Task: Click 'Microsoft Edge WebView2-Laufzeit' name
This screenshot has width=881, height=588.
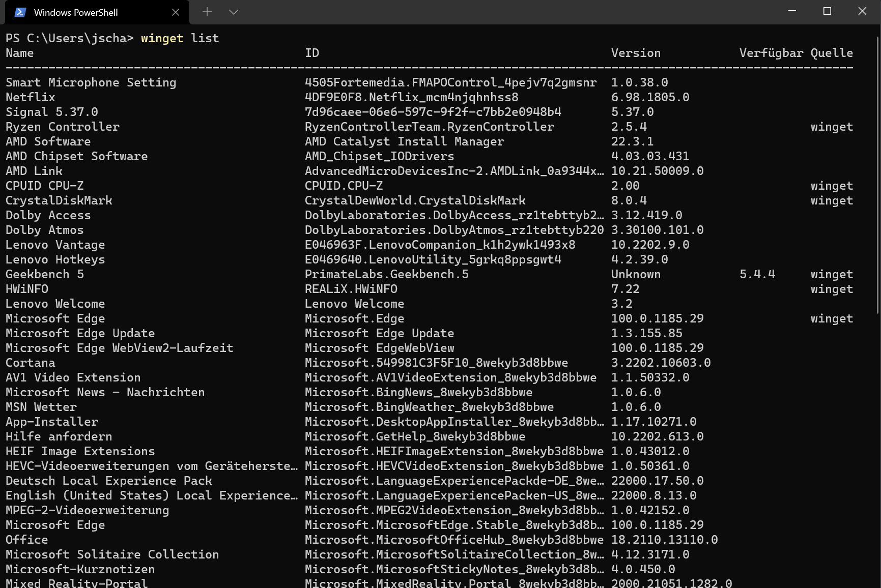Action: pos(120,348)
